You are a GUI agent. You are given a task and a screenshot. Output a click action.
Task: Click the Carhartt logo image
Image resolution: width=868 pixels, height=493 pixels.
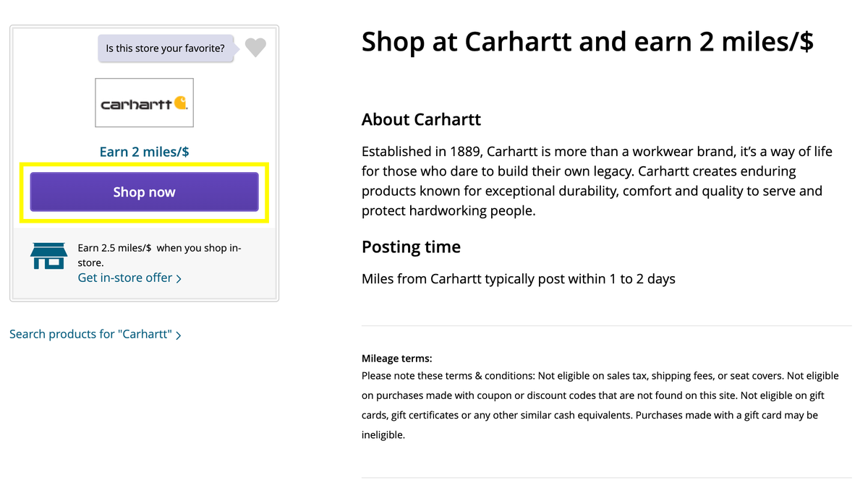click(x=145, y=103)
